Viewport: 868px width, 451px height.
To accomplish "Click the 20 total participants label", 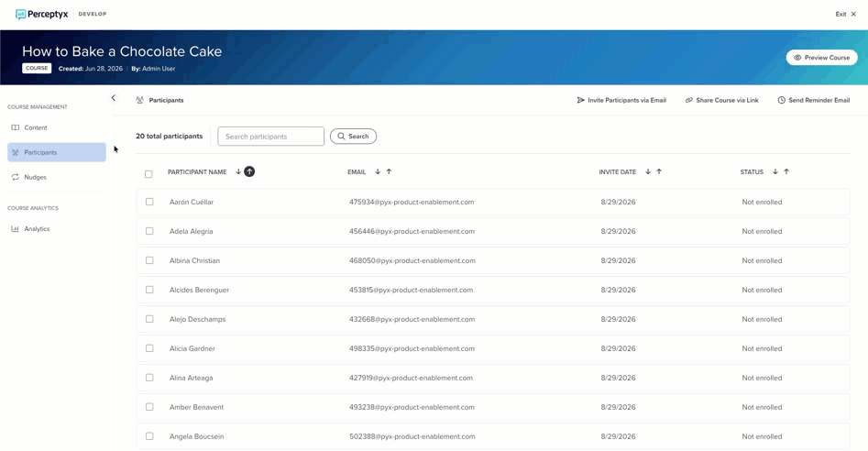I will (170, 137).
